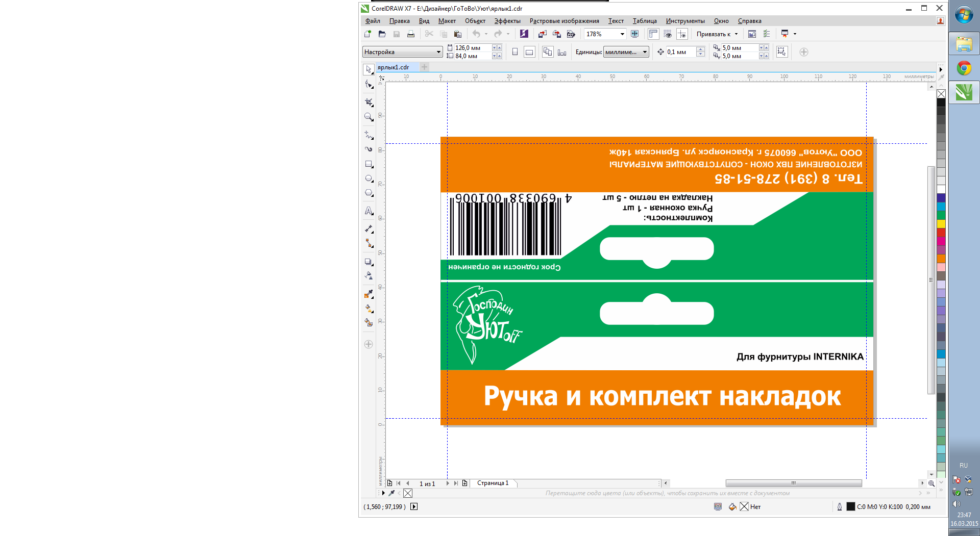Select the no-color X swatch atop palette
Image resolution: width=980 pixels, height=536 pixels.
pyautogui.click(x=941, y=94)
